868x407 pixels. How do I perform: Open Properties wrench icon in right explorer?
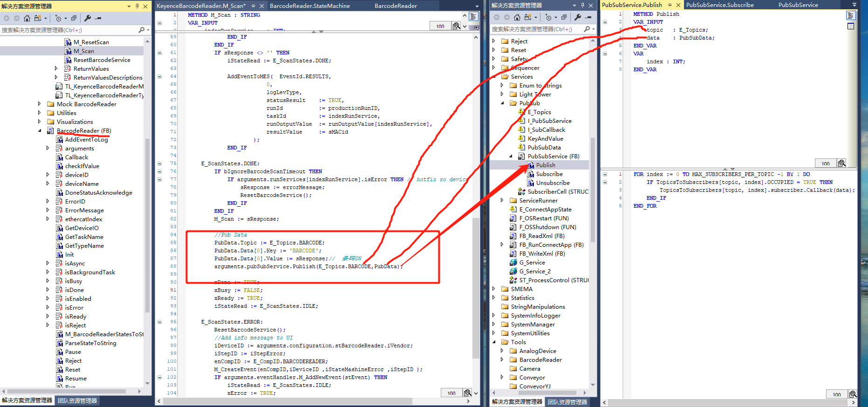pyautogui.click(x=578, y=17)
